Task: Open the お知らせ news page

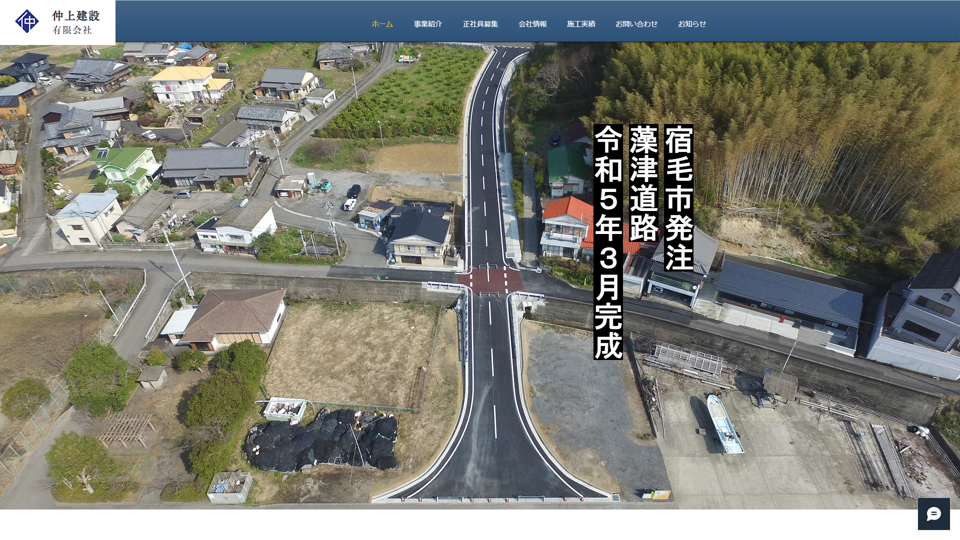Action: coord(692,24)
